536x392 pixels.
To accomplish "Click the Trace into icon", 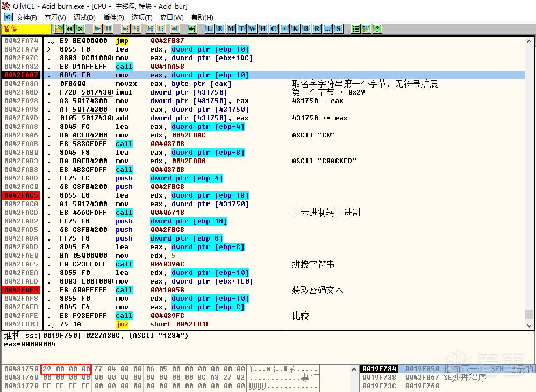I will pyautogui.click(x=150, y=28).
